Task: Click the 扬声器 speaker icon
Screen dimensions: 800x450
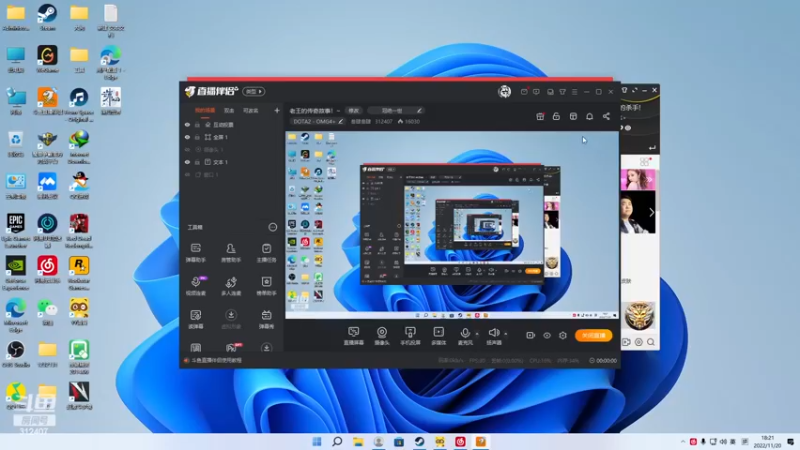Action: [x=493, y=333]
